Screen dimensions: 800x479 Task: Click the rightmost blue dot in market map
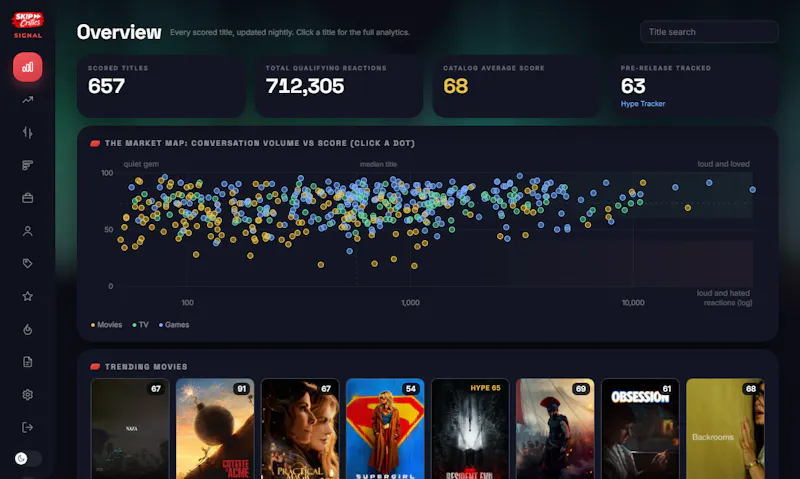[x=753, y=190]
